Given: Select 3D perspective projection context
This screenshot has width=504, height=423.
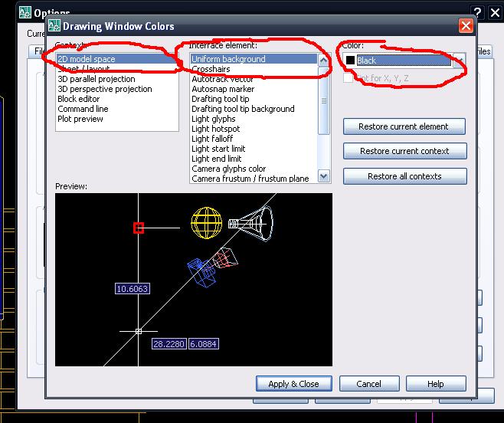Looking at the screenshot, I should pos(117,89).
